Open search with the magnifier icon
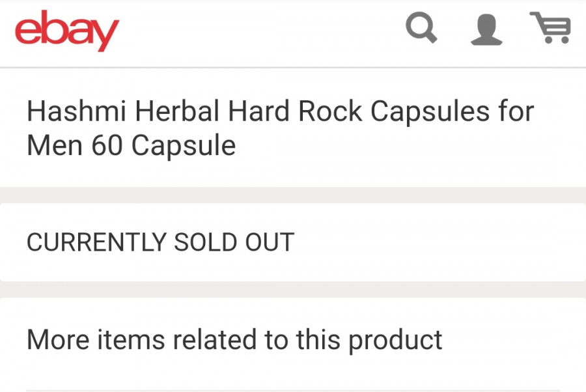586x392 pixels. tap(421, 29)
